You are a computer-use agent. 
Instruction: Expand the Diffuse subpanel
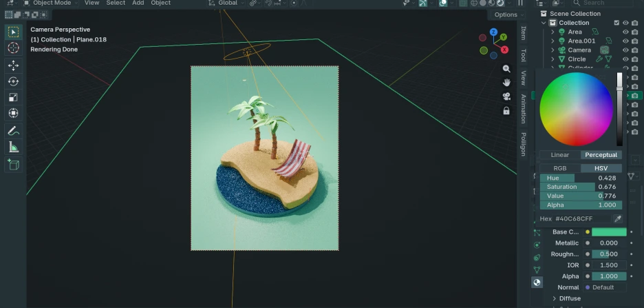point(554,298)
